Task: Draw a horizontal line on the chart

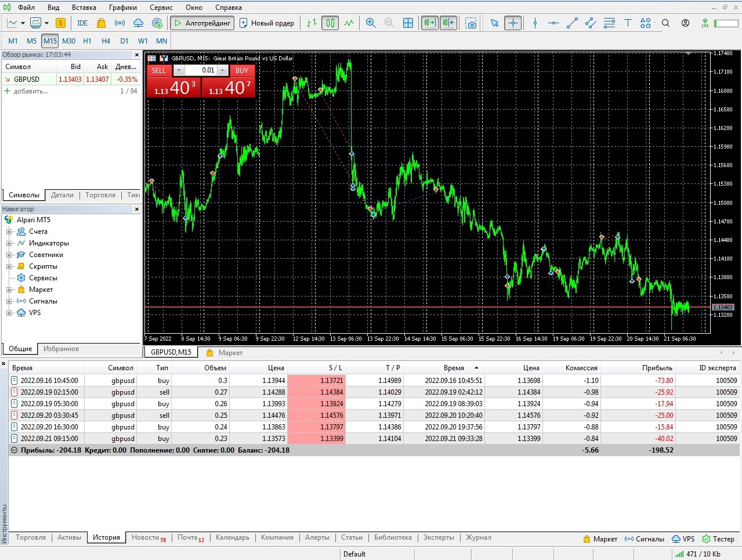Action: point(553,23)
